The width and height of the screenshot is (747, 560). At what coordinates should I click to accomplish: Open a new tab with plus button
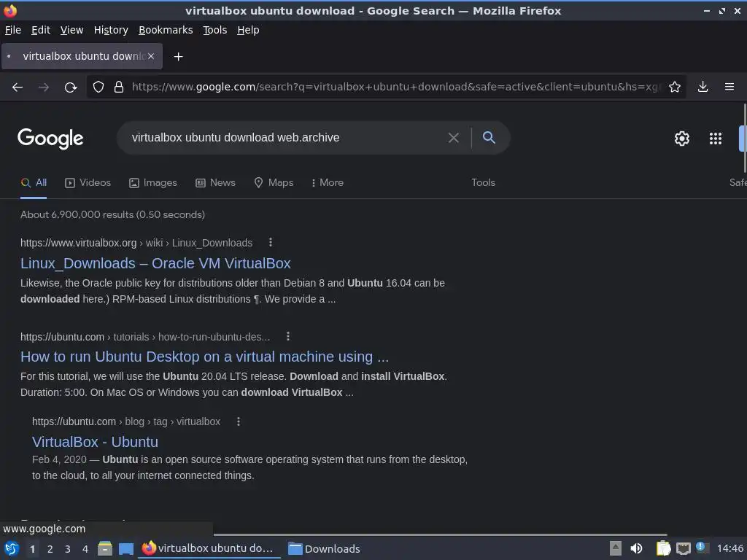pos(178,57)
